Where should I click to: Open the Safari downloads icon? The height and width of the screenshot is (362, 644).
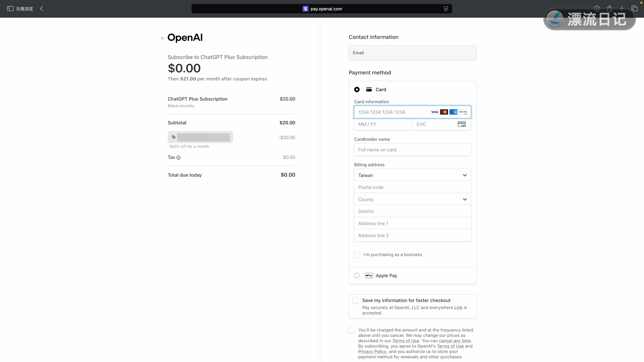[597, 9]
